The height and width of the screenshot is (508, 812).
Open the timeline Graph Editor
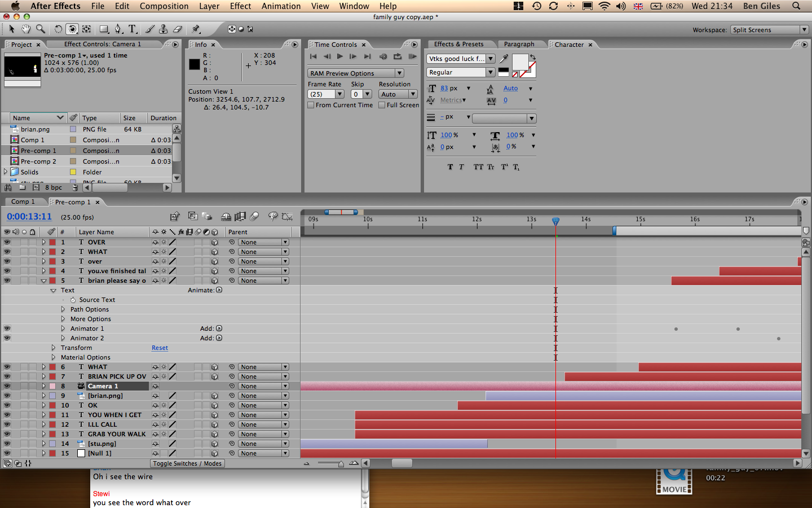tap(287, 216)
